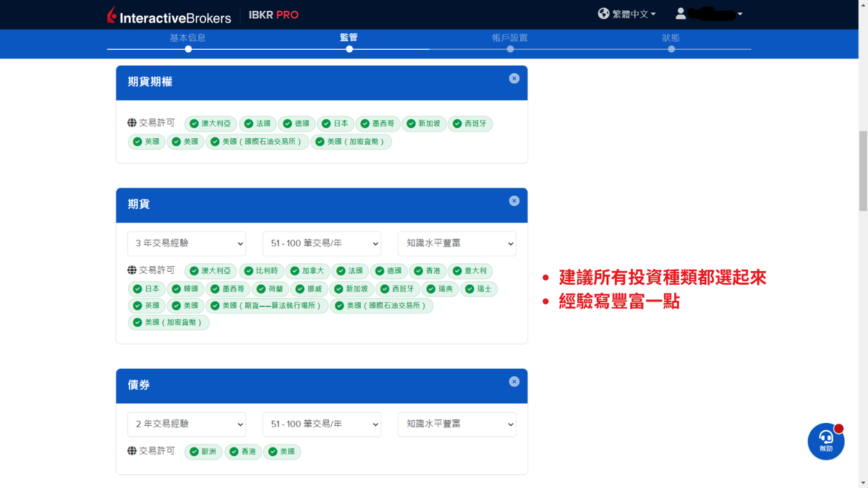Switch to the 基本信息 step
Viewport: 868px width, 488px height.
[188, 38]
